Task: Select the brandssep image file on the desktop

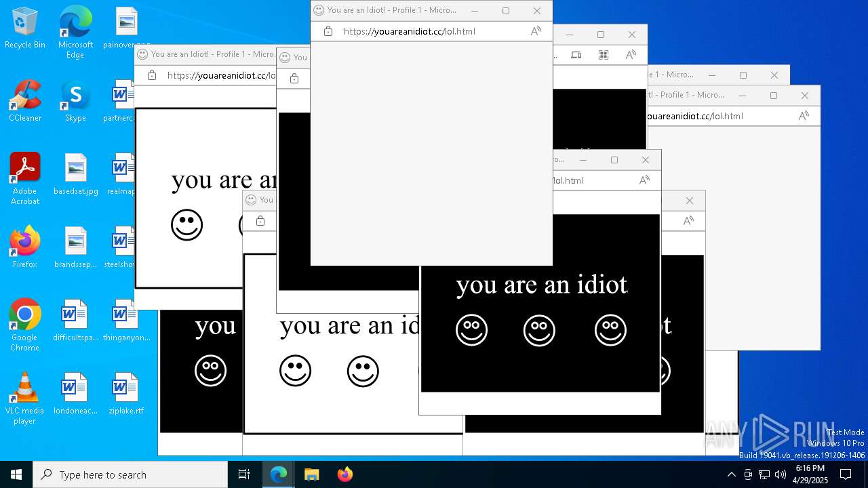Action: coord(75,248)
